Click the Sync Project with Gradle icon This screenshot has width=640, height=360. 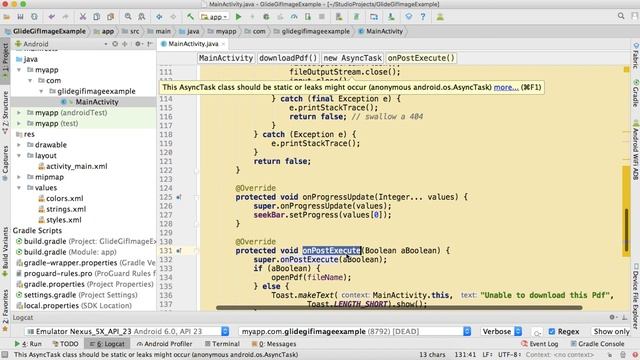tap(356, 17)
